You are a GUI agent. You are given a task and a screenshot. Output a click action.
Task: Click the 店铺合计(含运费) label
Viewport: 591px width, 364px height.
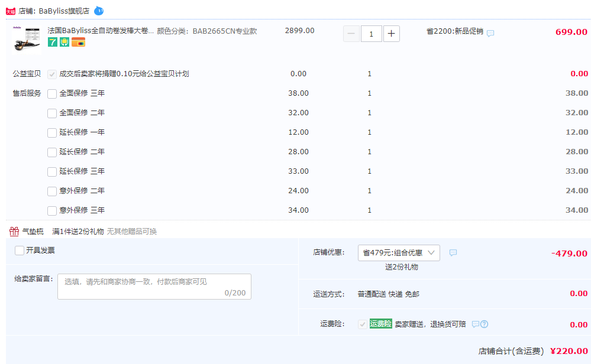coord(511,351)
